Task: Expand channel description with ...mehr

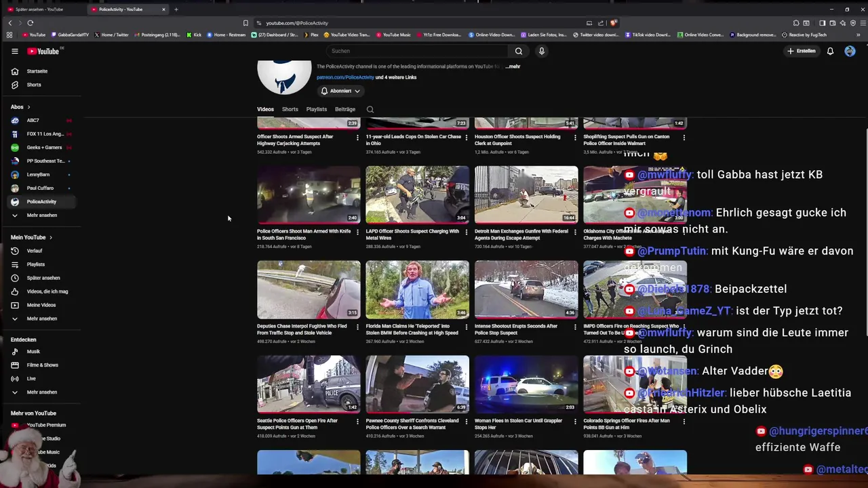Action: coord(513,66)
